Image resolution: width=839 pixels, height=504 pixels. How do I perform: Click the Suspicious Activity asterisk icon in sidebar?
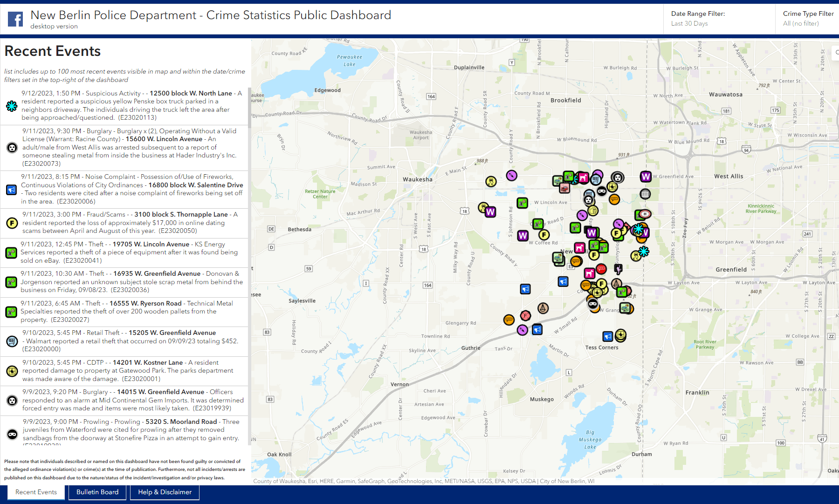point(11,106)
